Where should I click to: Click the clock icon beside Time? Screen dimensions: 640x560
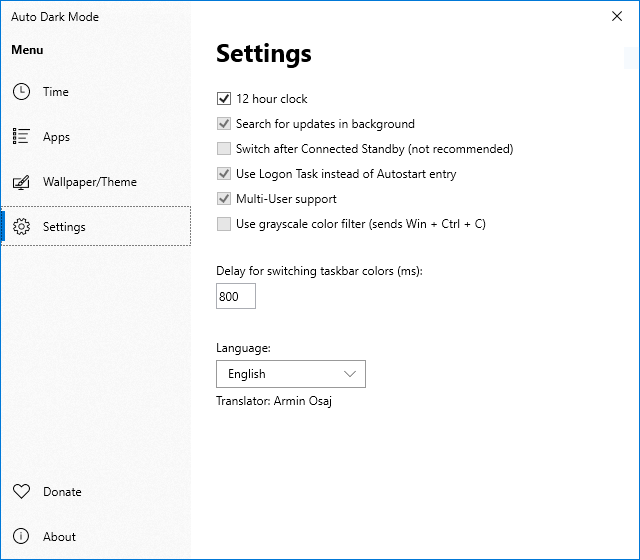(21, 92)
